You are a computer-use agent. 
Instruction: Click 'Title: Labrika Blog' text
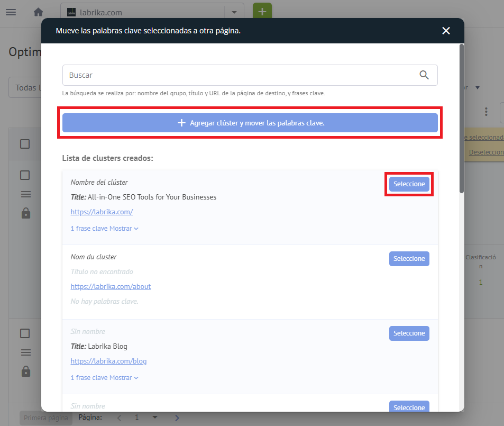point(99,346)
